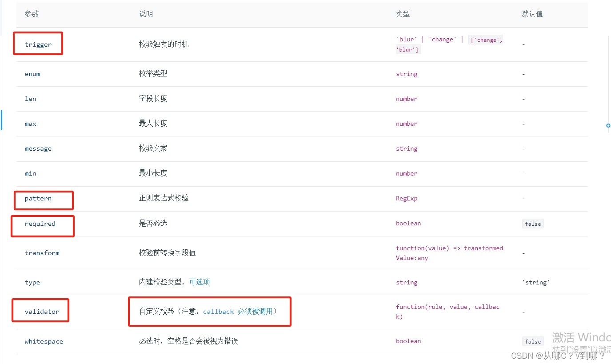Select the required parameter name

(40, 223)
